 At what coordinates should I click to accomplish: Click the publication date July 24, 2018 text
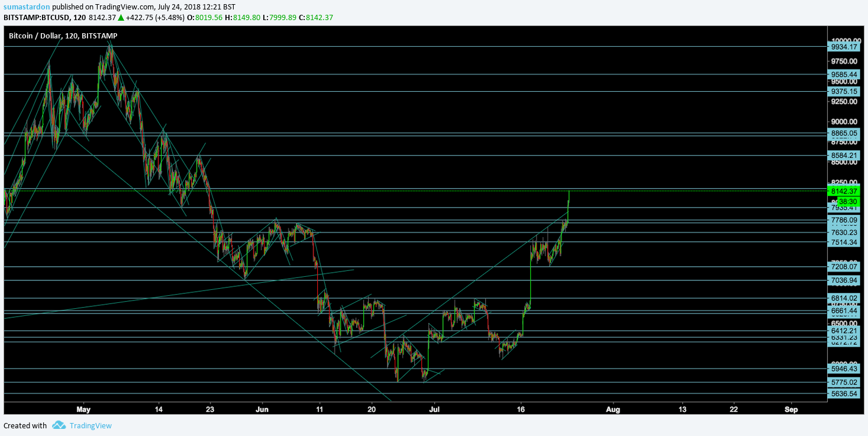click(180, 7)
